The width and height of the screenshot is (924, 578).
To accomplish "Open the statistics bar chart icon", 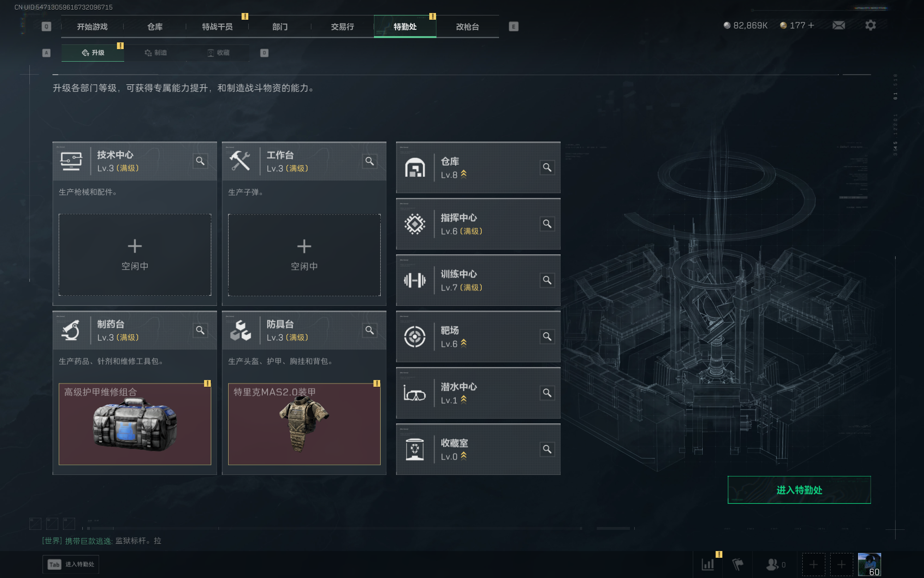I will [708, 565].
